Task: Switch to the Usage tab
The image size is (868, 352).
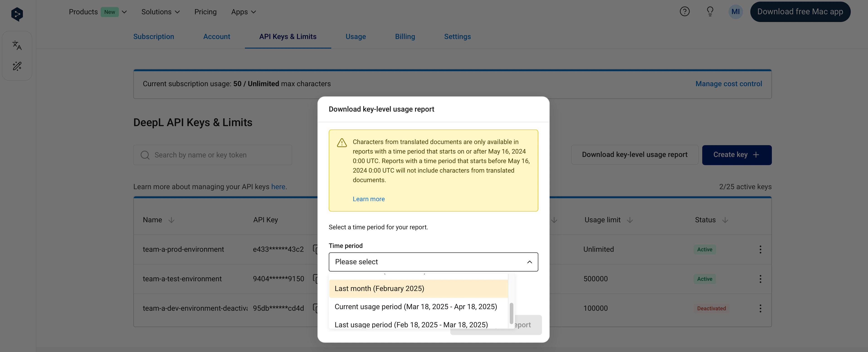Action: coord(356,37)
